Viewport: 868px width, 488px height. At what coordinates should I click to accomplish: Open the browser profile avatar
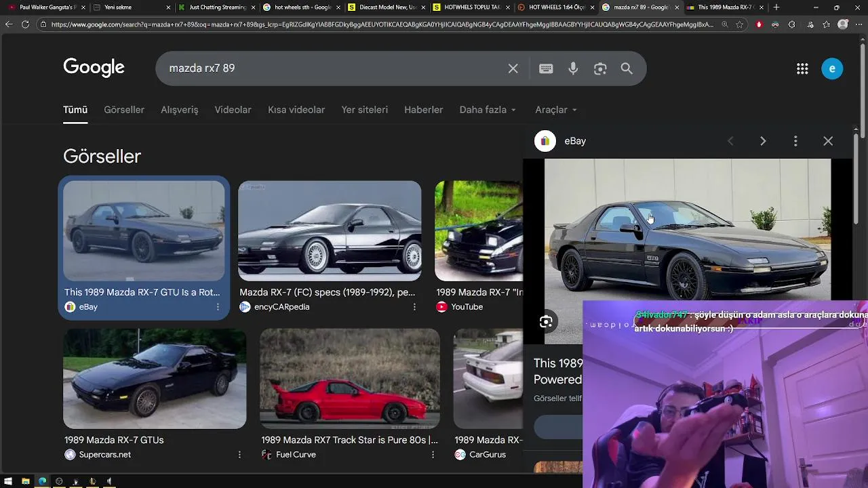842,24
